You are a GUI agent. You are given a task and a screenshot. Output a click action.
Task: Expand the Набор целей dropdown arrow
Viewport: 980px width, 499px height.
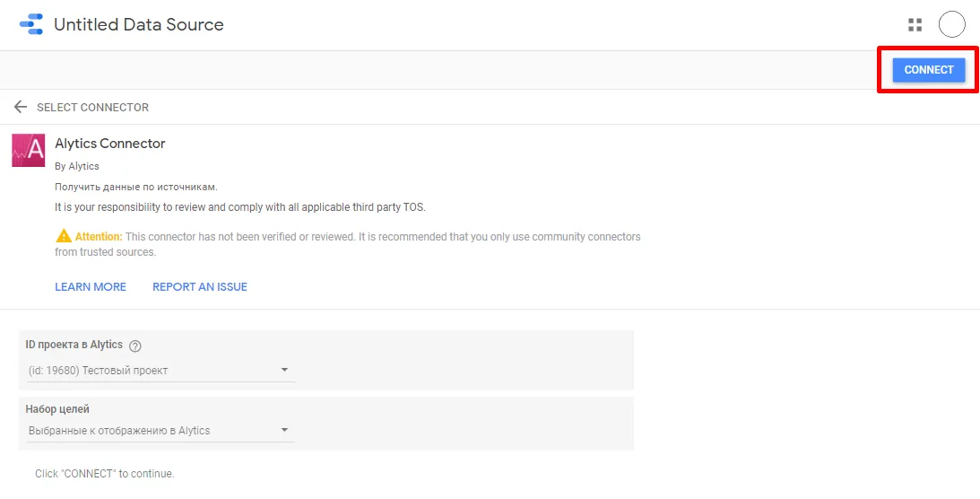pyautogui.click(x=284, y=430)
